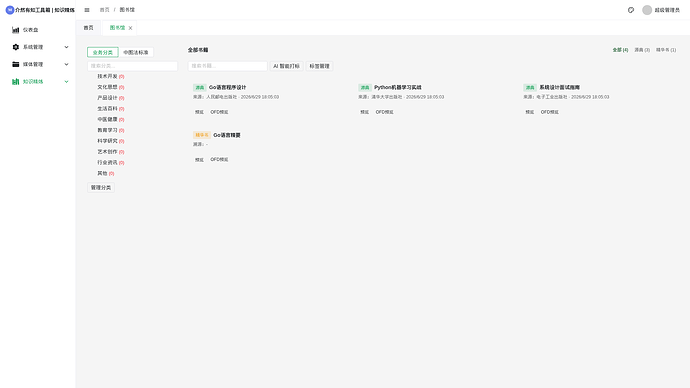
Task: Click OFD预览 under Go语言精要
Action: click(219, 160)
